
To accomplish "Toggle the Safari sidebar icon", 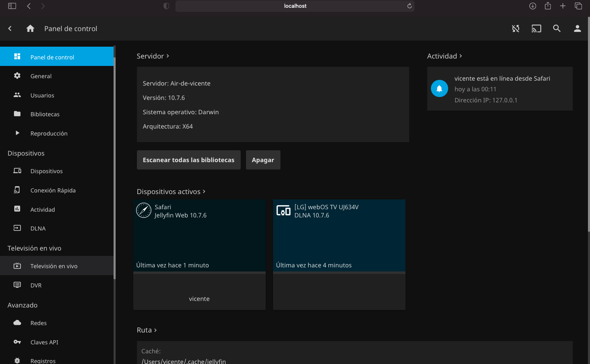I will tap(12, 6).
